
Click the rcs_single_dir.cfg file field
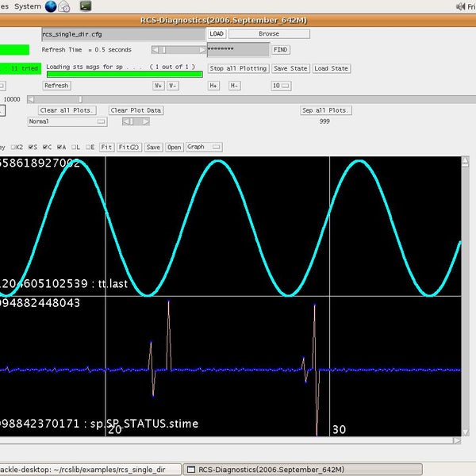(x=123, y=34)
